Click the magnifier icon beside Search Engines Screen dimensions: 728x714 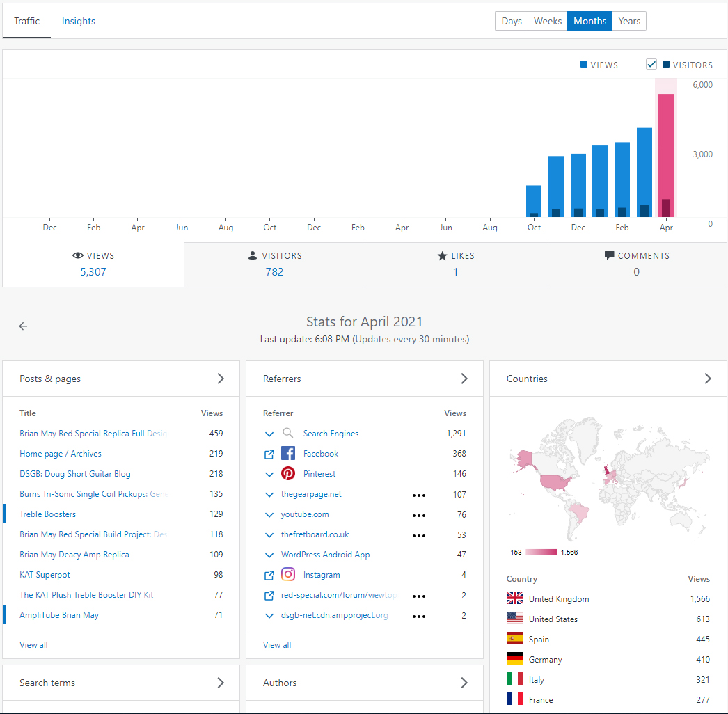[x=287, y=434]
